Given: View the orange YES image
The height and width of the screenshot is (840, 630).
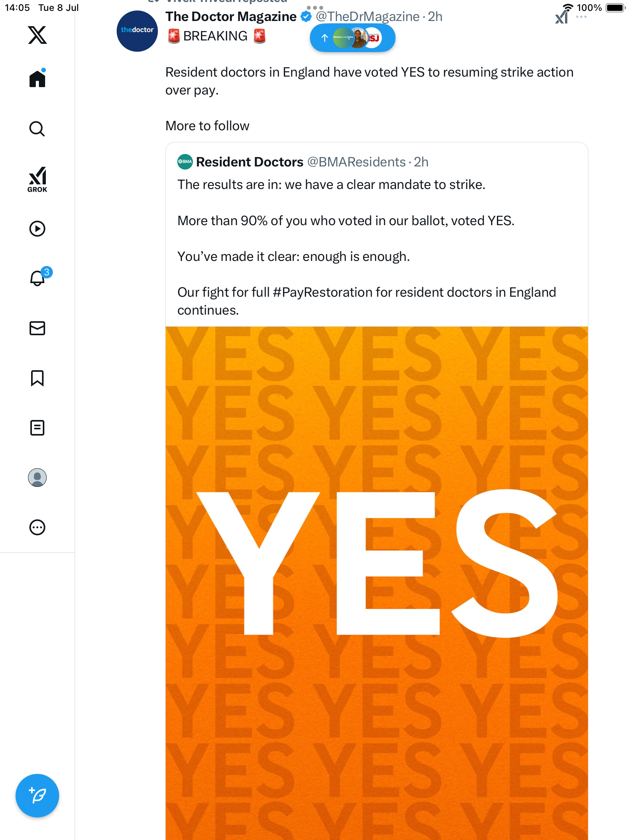Looking at the screenshot, I should (x=376, y=583).
